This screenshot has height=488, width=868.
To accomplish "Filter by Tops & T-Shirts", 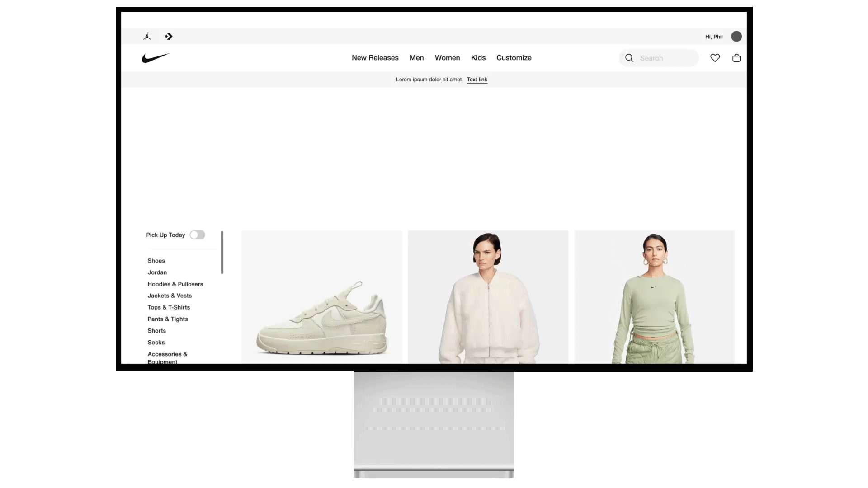I will click(x=169, y=307).
